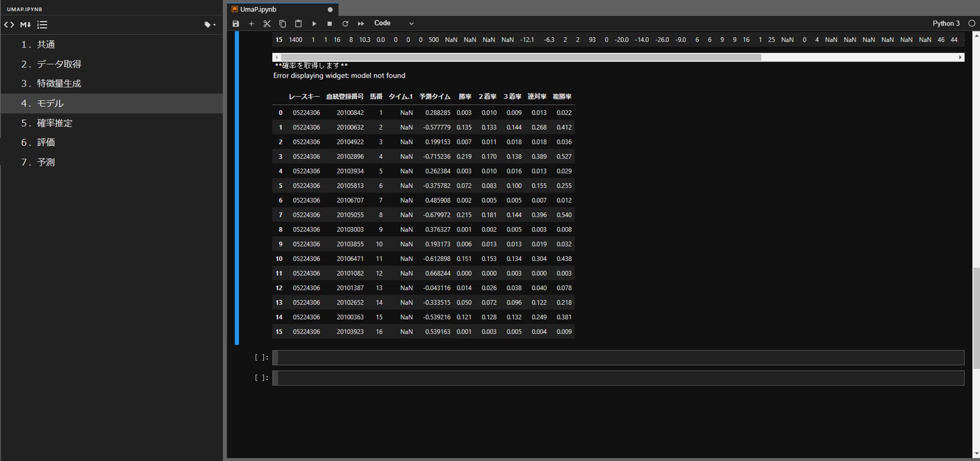
Task: Click right arrow of output horizontal scrollbar
Action: (960, 57)
